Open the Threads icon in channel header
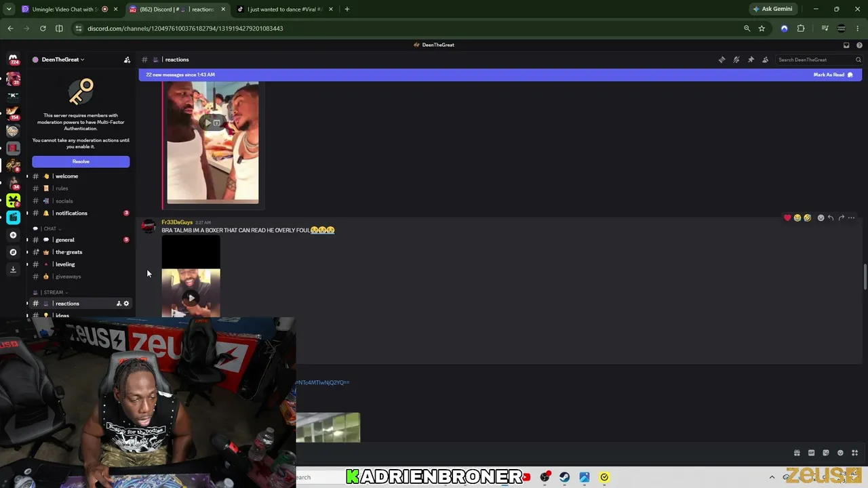Image resolution: width=868 pixels, height=488 pixels. (x=722, y=60)
